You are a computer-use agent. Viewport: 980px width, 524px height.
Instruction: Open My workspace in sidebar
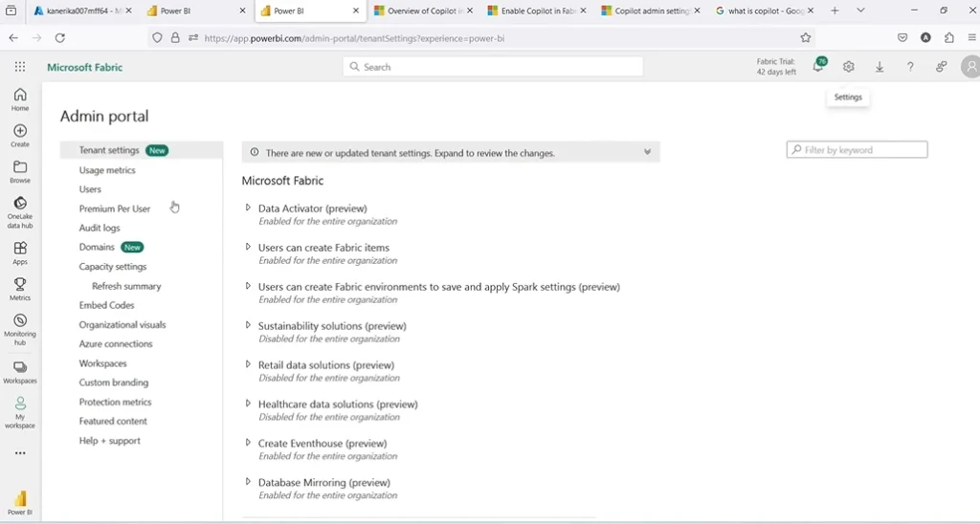click(x=20, y=412)
